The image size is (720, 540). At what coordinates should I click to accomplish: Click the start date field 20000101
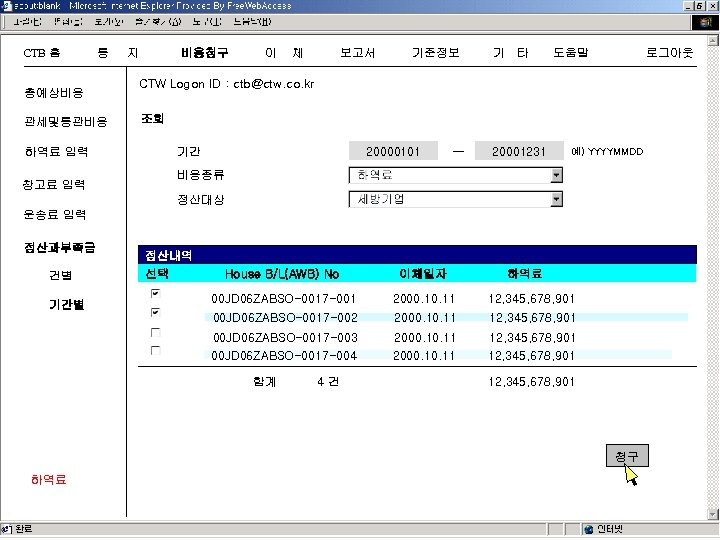coord(393,151)
